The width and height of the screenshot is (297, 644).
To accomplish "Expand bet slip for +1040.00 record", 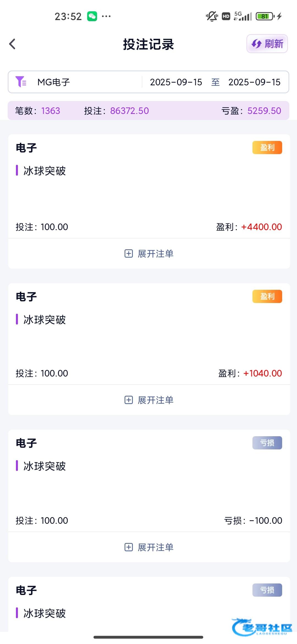I will [x=149, y=400].
